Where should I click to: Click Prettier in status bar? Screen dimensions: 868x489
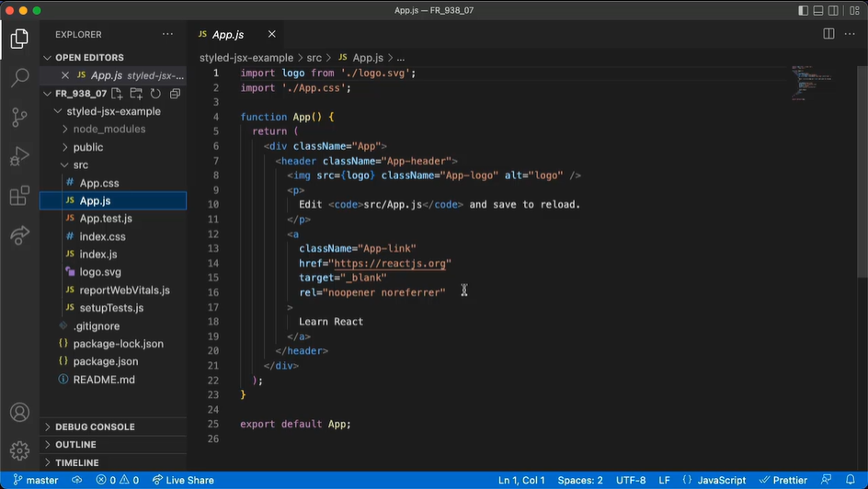pyautogui.click(x=783, y=480)
